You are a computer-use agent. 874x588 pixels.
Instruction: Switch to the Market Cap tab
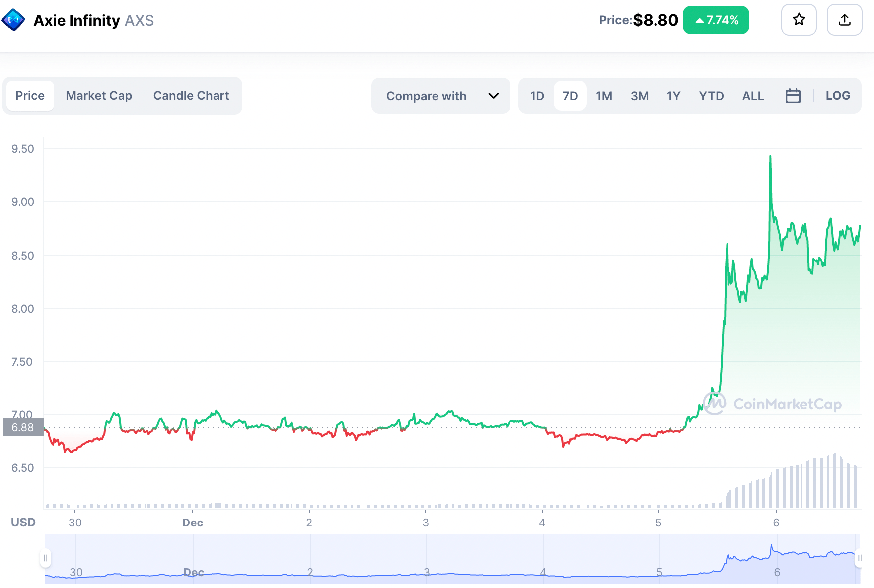click(99, 95)
